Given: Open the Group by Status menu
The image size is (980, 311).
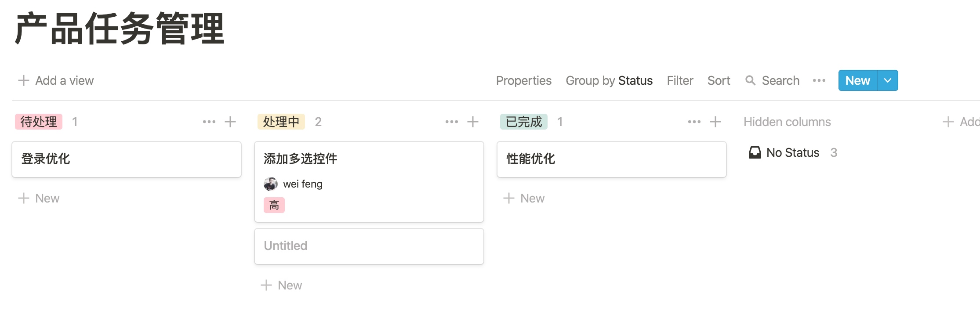Looking at the screenshot, I should point(609,80).
